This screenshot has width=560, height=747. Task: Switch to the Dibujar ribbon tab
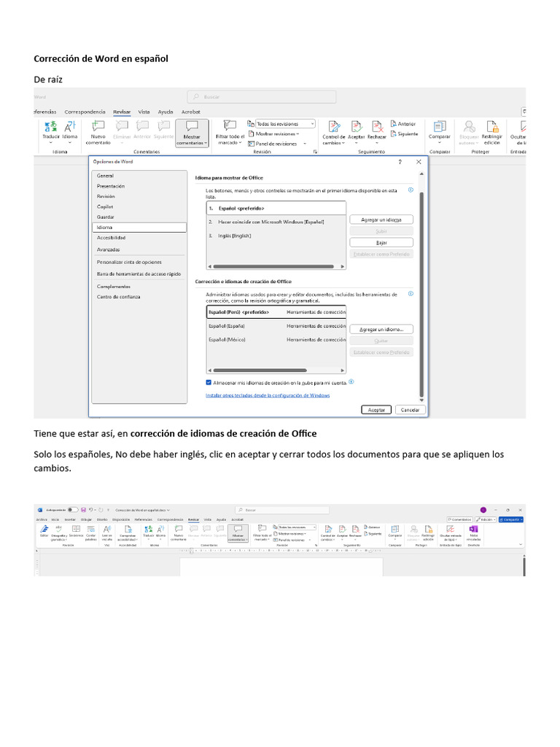pyautogui.click(x=86, y=519)
